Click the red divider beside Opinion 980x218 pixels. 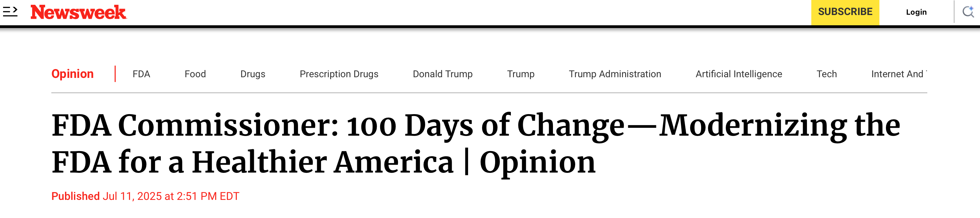point(115,74)
